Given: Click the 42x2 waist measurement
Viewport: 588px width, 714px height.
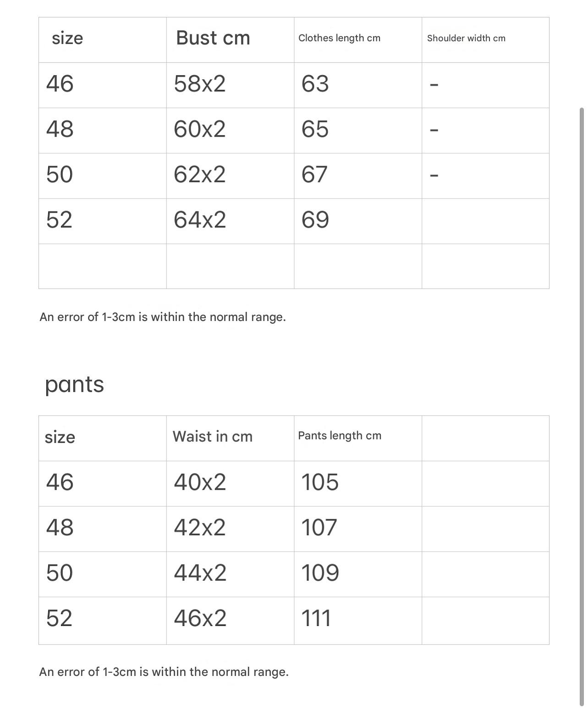Looking at the screenshot, I should tap(200, 527).
